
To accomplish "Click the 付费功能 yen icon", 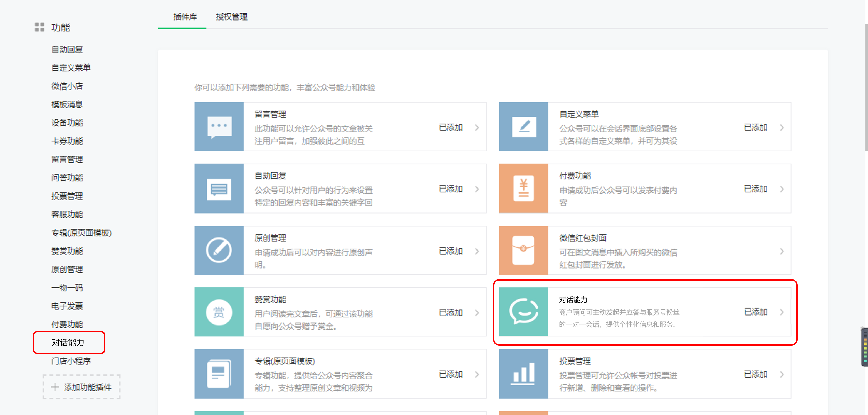I will pos(524,189).
